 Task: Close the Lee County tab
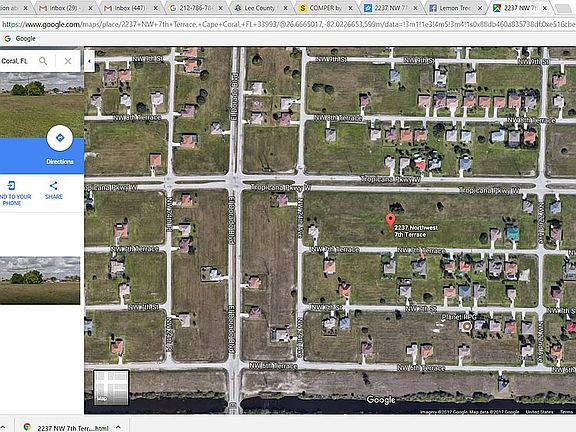click(x=285, y=8)
